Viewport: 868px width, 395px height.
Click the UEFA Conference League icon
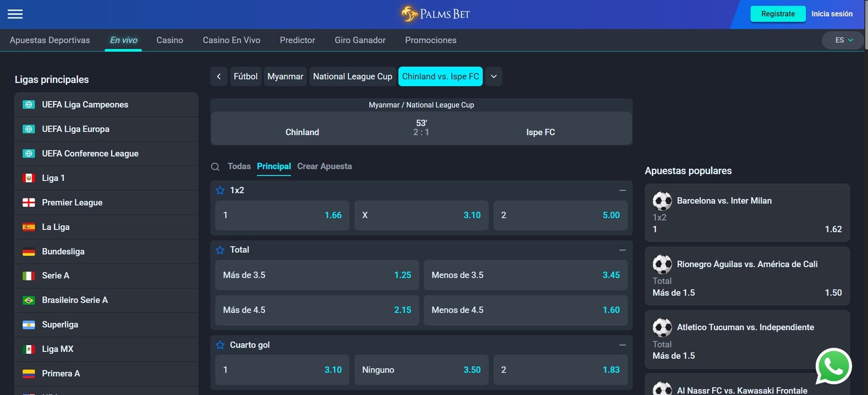pyautogui.click(x=29, y=154)
